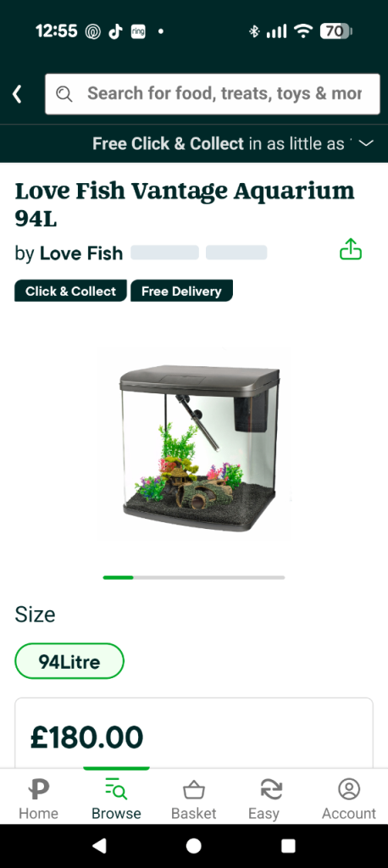The image size is (388, 868).
Task: Tap Android recent apps square
Action: (288, 845)
